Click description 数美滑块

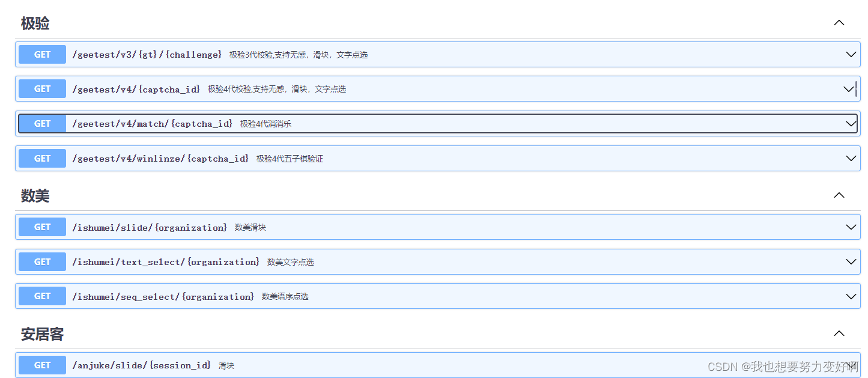[x=250, y=227]
